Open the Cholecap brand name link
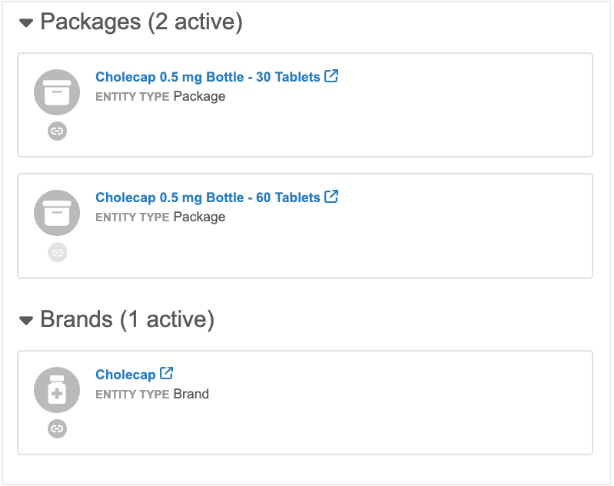 (x=125, y=375)
